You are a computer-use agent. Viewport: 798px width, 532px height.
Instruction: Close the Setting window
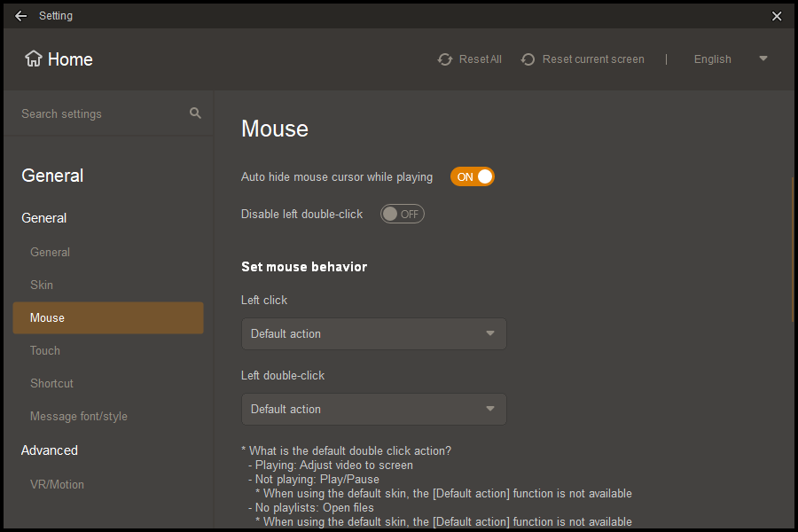pyautogui.click(x=777, y=16)
